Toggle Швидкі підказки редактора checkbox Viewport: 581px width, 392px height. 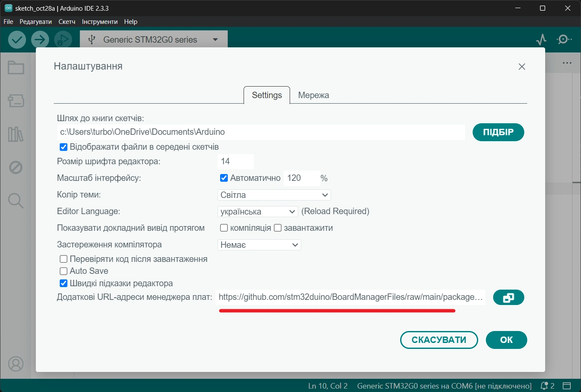(x=64, y=283)
